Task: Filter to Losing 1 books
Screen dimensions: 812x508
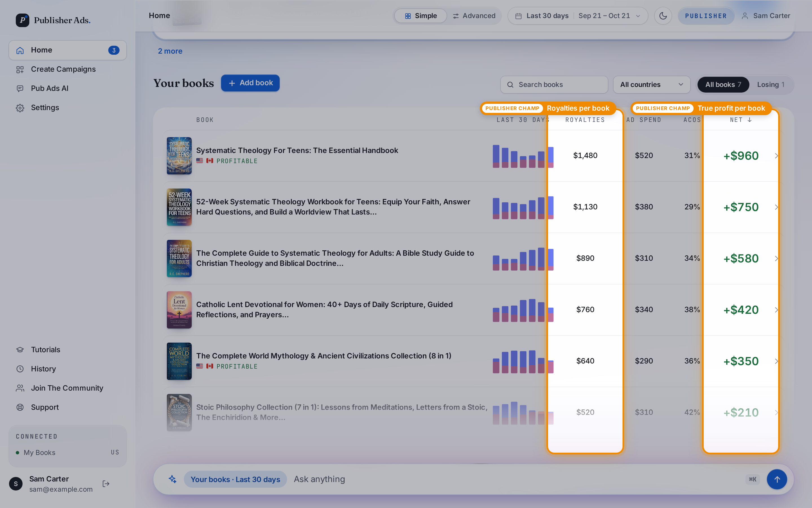Action: point(771,85)
